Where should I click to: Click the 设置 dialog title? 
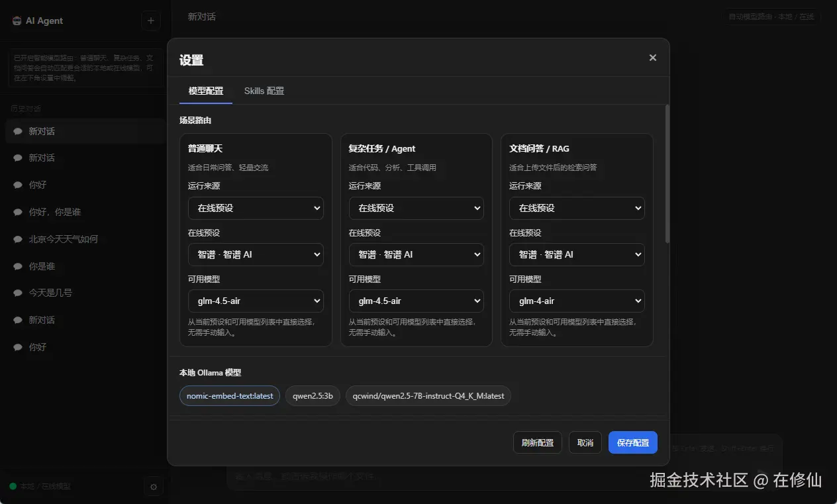point(191,60)
